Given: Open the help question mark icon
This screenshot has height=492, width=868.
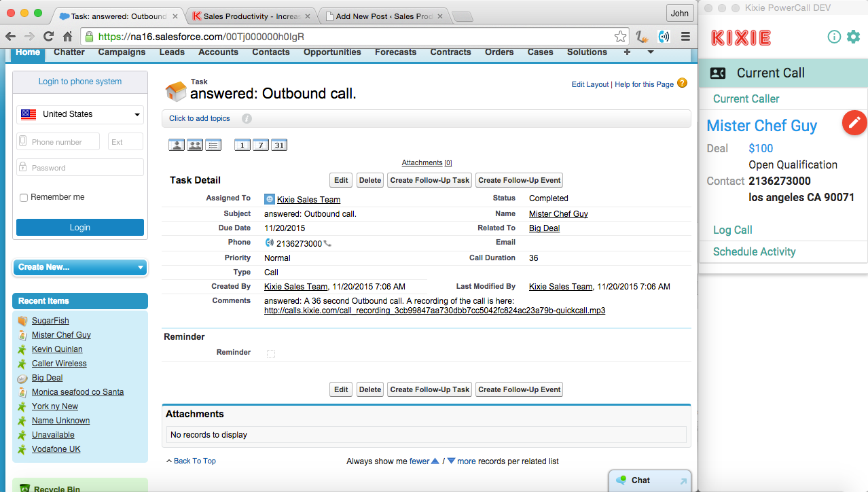Looking at the screenshot, I should 683,83.
